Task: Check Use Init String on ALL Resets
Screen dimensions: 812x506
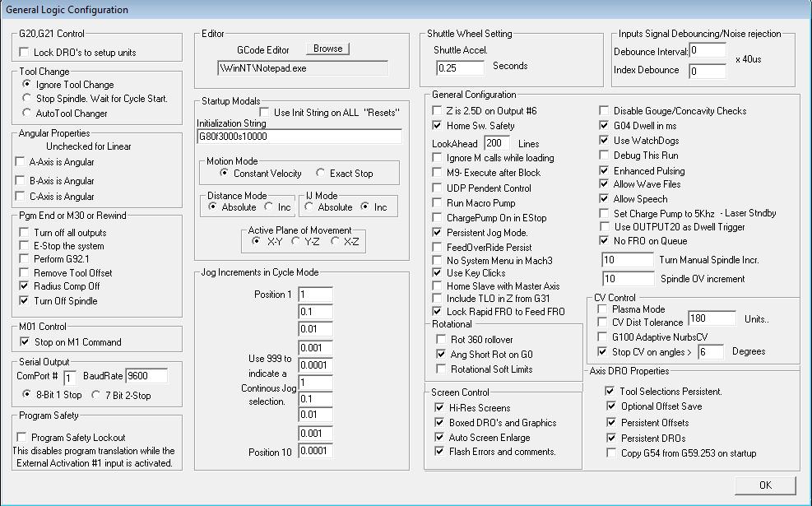Action: (264, 112)
